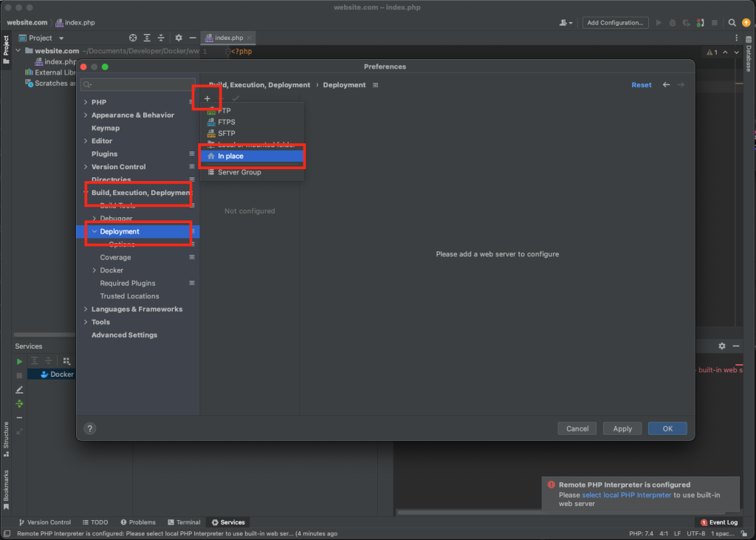The image size is (756, 540).
Task: Collapse the Deployment tree node
Action: (x=94, y=231)
